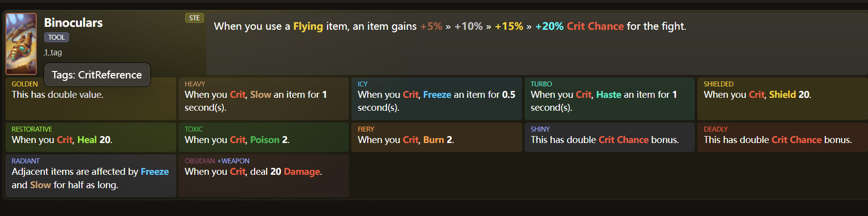Click the Binoculars item title
The width and height of the screenshot is (868, 216).
[x=73, y=23]
